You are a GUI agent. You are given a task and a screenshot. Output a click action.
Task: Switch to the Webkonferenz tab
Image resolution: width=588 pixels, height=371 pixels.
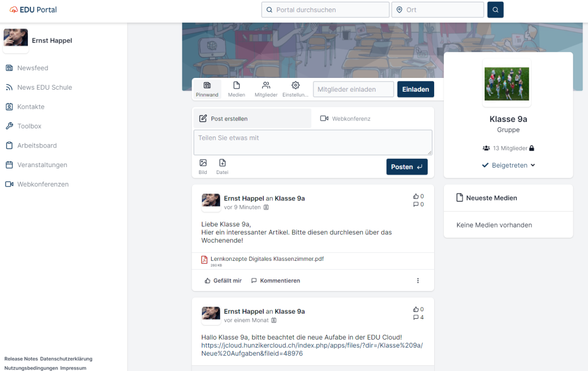(x=345, y=119)
